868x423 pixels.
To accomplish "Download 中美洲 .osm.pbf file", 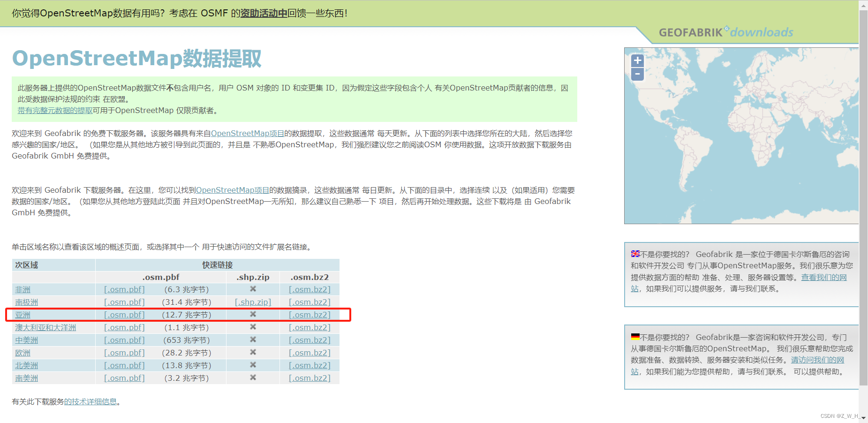I will pyautogui.click(x=124, y=340).
